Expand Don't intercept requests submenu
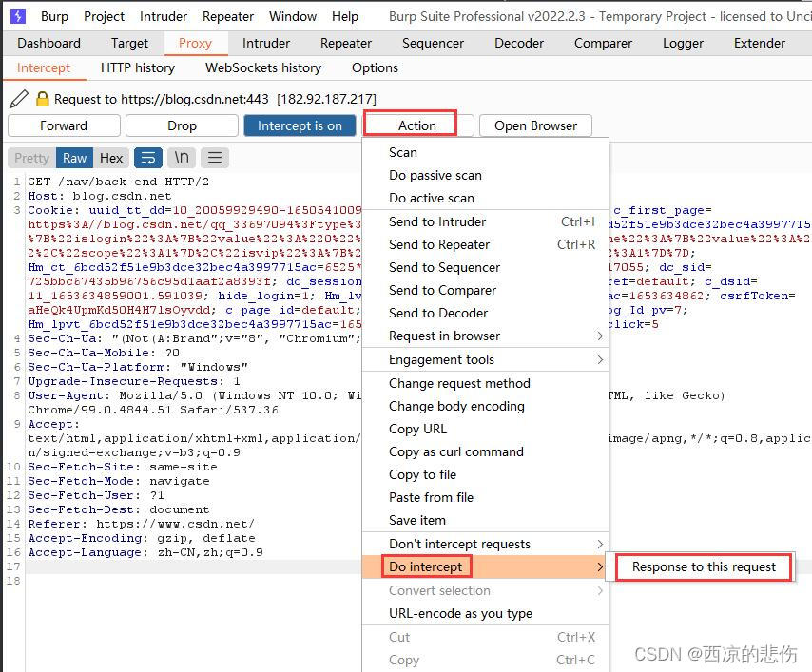 (485, 544)
